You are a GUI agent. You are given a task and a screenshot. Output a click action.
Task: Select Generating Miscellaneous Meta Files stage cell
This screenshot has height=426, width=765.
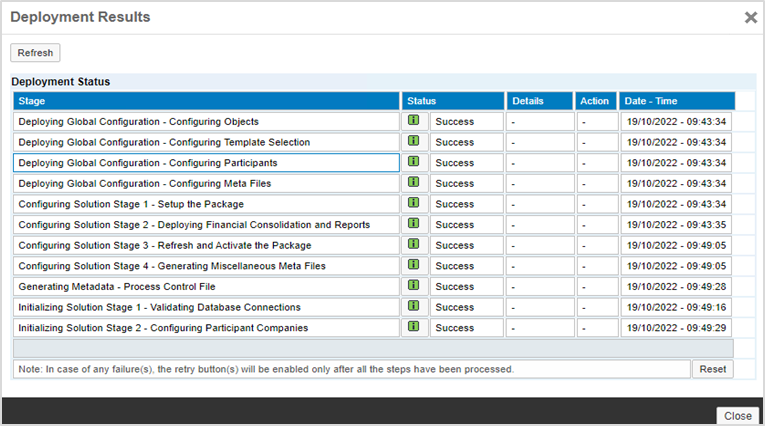(206, 266)
